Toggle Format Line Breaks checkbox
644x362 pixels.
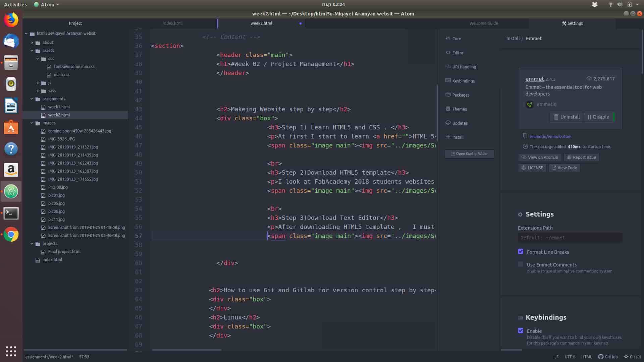521,251
